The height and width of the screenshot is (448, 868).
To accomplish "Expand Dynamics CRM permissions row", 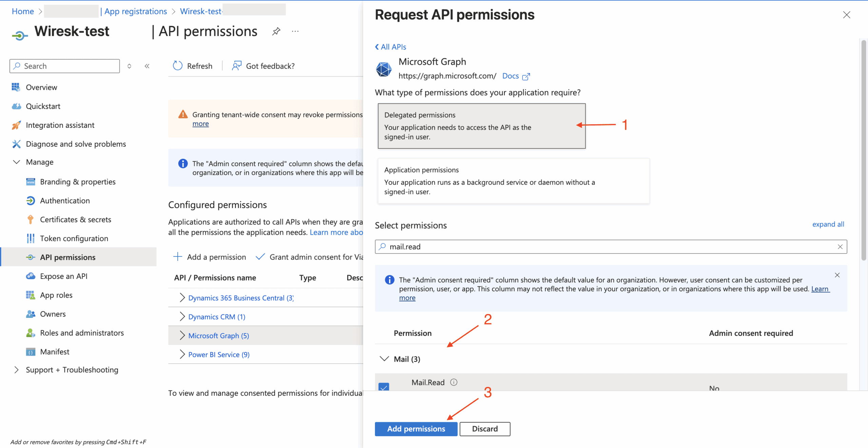I will click(182, 317).
